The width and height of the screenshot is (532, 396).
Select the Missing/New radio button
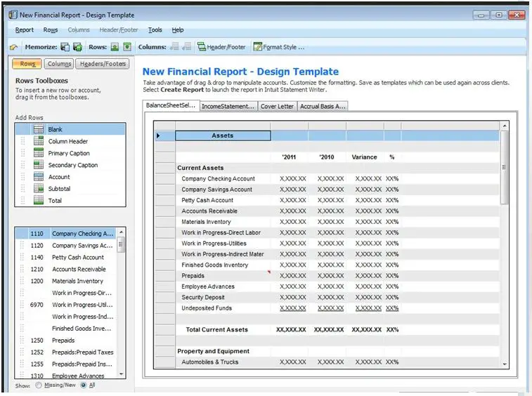[x=39, y=385]
